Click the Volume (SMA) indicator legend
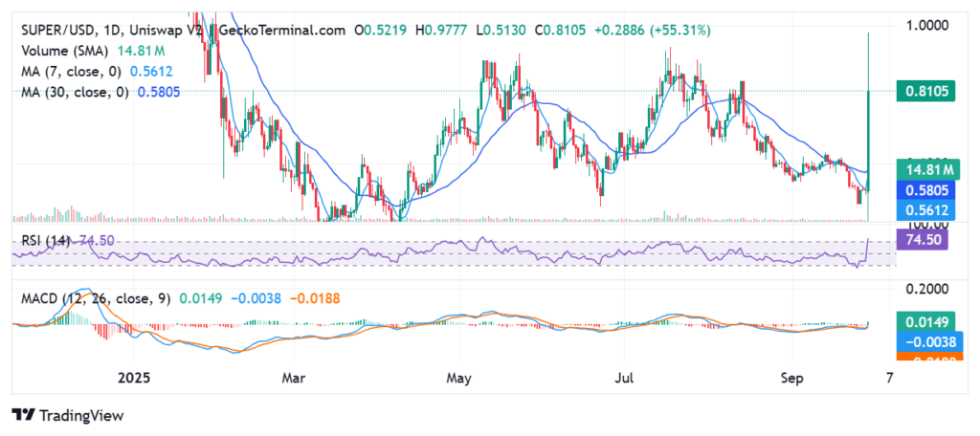This screenshot has height=436, width=980. [64, 51]
